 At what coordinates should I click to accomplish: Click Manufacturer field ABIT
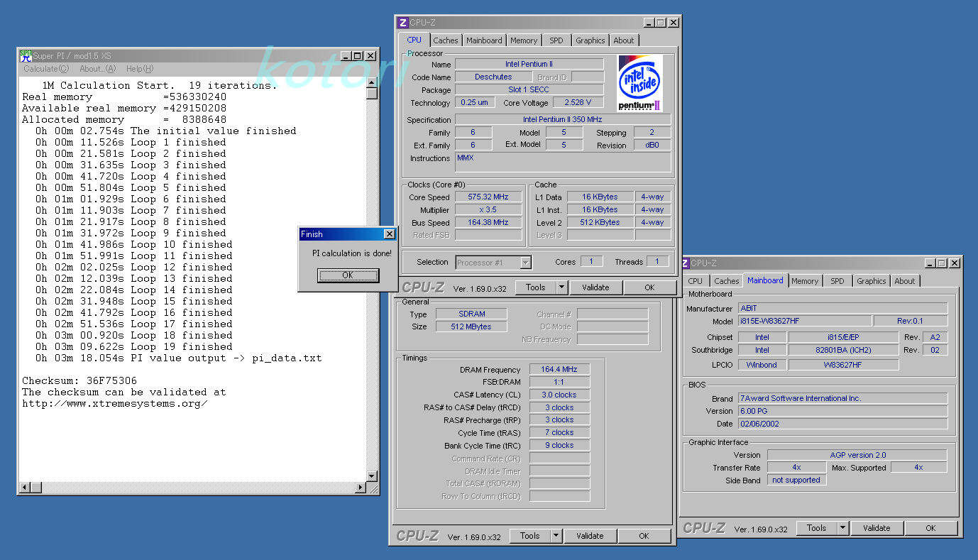pos(842,309)
